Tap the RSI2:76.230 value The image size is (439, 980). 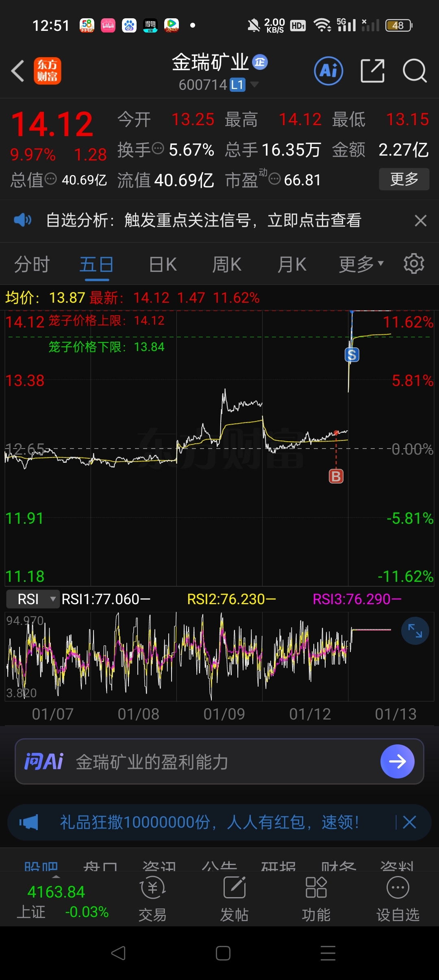231,599
